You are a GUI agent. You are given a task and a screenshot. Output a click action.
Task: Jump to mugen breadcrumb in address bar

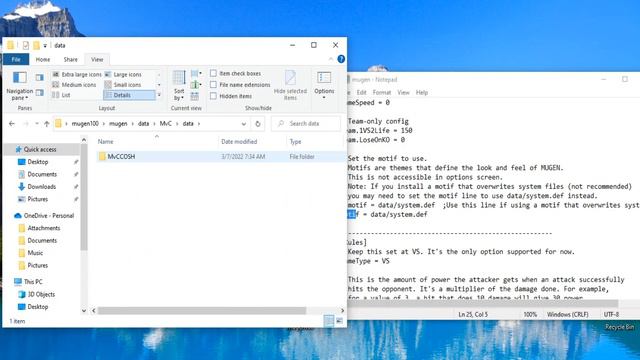pos(118,124)
